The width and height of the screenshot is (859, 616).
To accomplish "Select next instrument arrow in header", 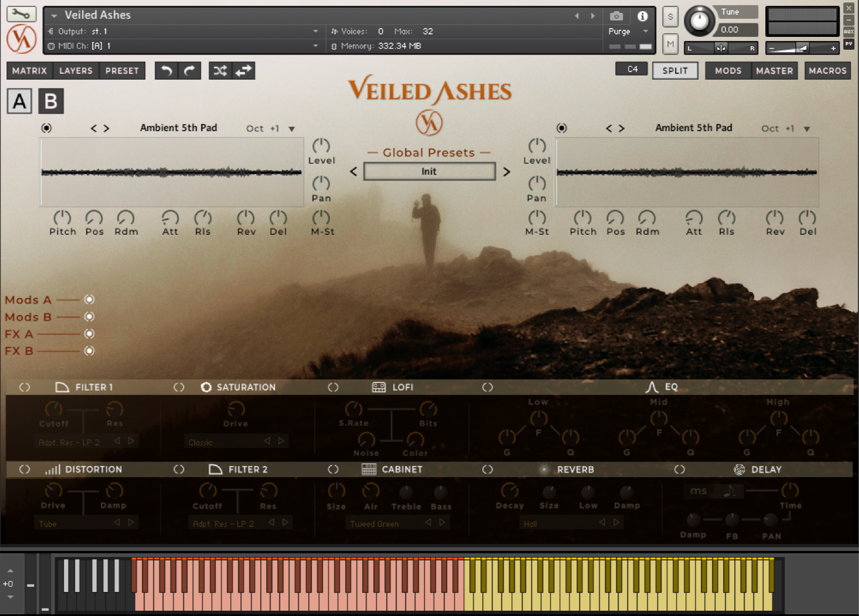I will tap(593, 16).
